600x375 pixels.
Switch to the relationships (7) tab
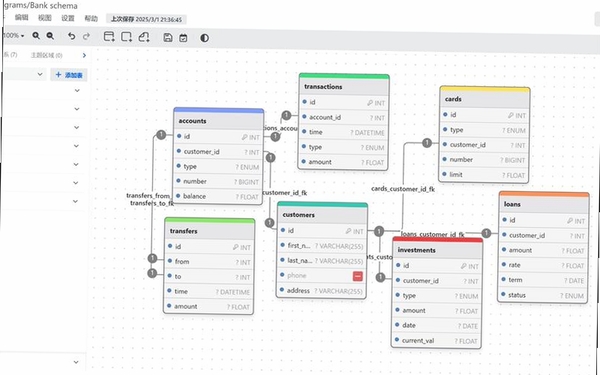11,55
